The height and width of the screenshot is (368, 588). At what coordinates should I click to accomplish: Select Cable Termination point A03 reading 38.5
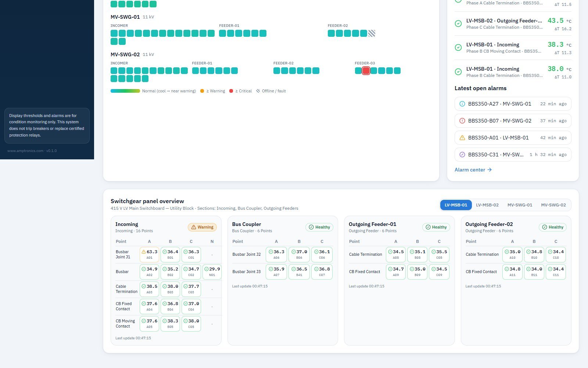click(149, 289)
